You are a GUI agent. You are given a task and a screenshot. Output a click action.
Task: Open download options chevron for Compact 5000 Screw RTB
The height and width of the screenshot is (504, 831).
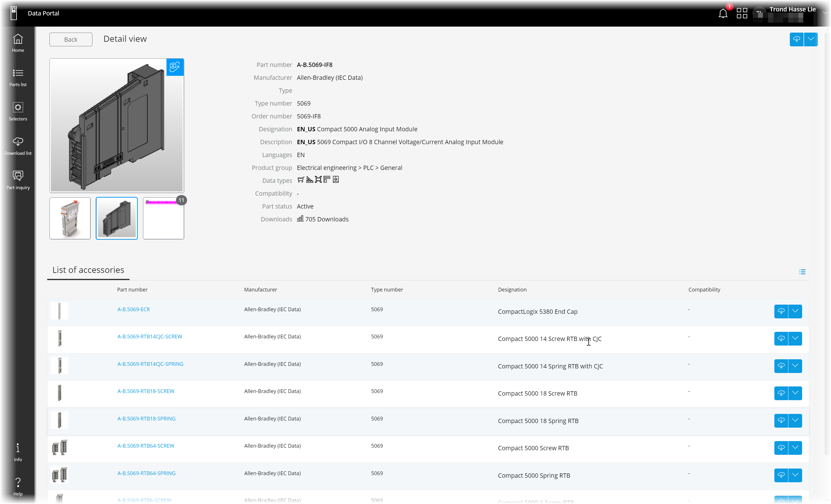tap(795, 448)
